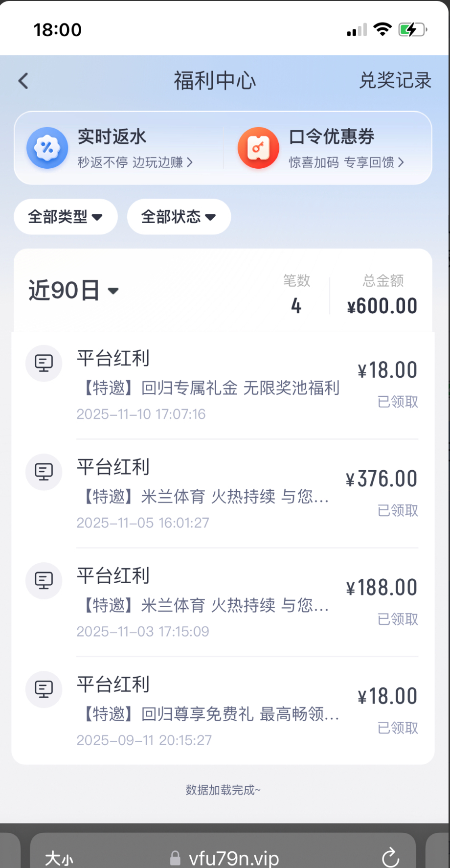Tap the message icon of 2025-11-10 record
The height and width of the screenshot is (868, 450).
click(44, 363)
